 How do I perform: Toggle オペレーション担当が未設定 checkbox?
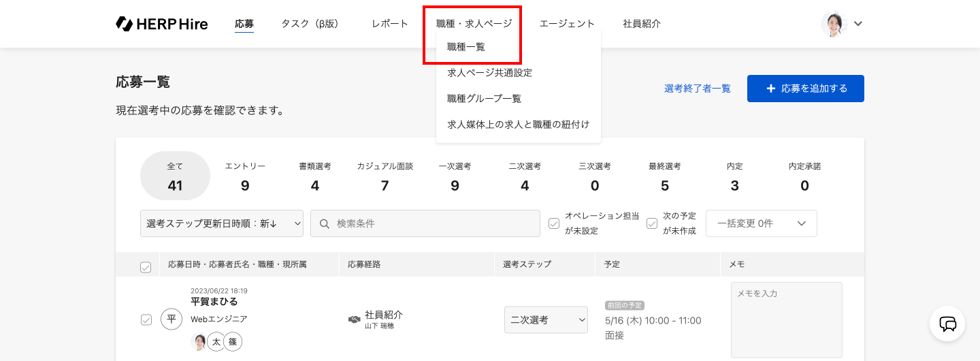click(554, 223)
